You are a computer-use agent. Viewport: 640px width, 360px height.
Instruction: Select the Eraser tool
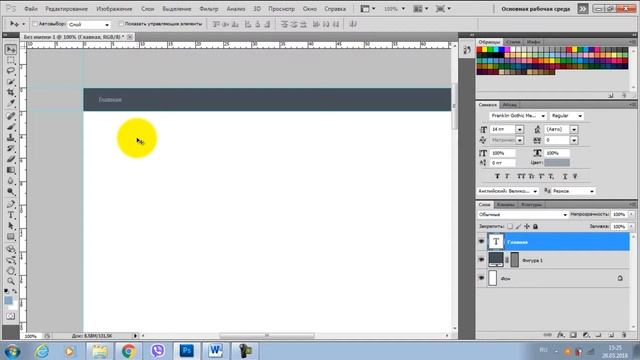11,159
